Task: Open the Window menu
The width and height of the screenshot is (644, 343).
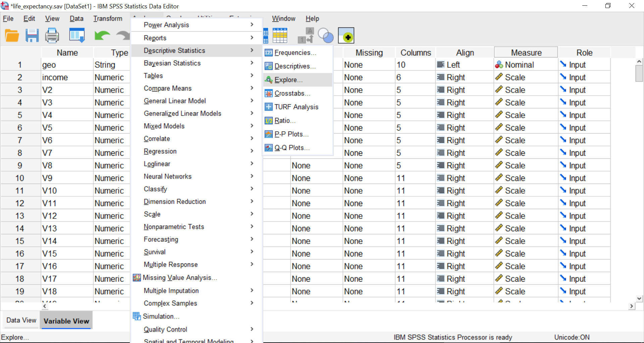Action: click(x=283, y=18)
